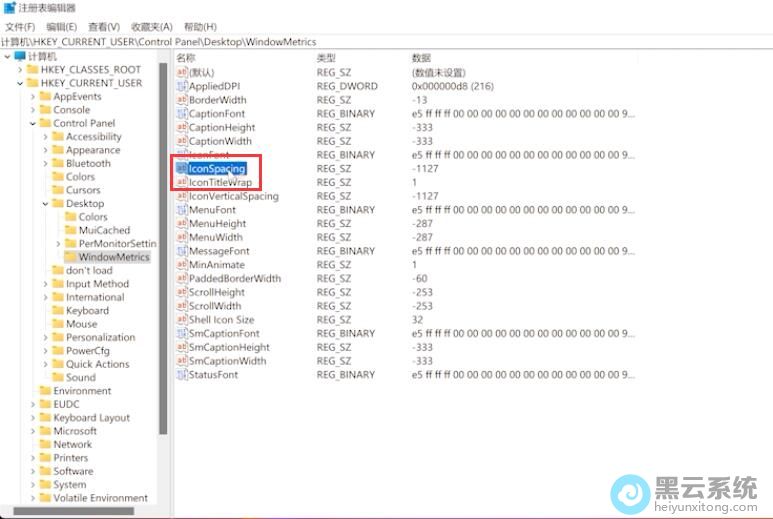Click the CaptionFont binary value icon

pyautogui.click(x=182, y=113)
